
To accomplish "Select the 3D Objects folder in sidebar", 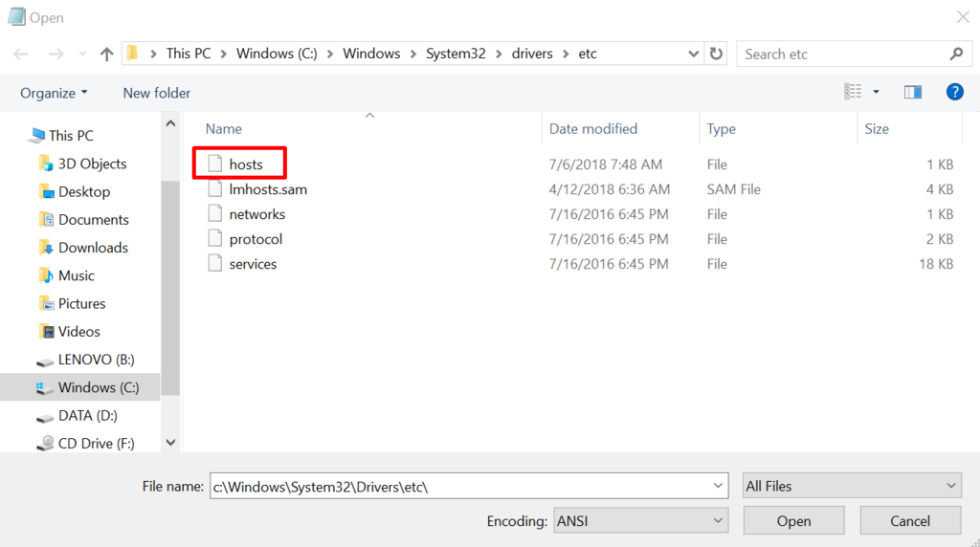I will click(x=91, y=164).
